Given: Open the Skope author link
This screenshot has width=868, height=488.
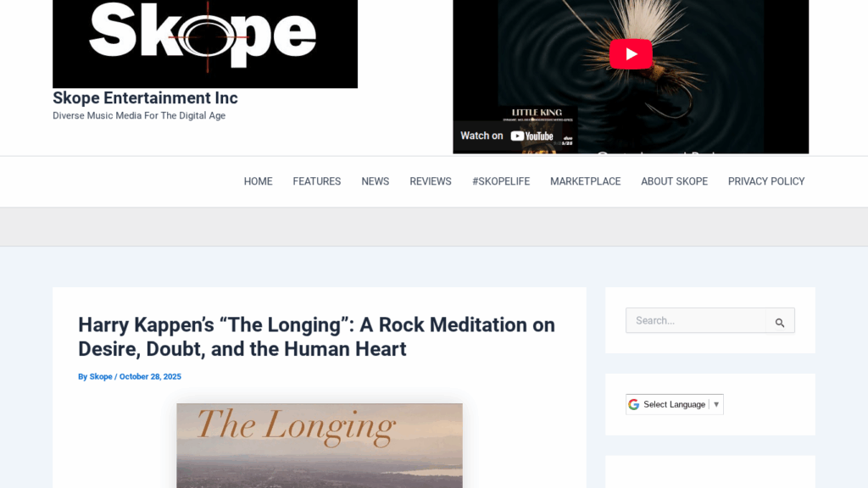Looking at the screenshot, I should (x=101, y=376).
